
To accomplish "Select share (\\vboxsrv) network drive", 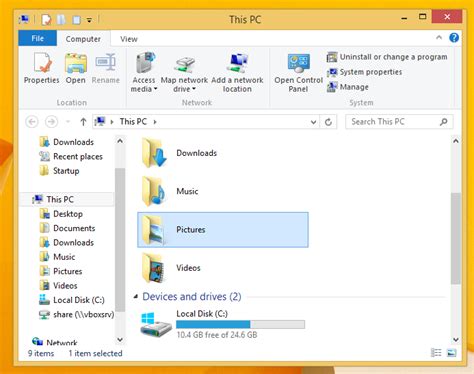I will pyautogui.click(x=76, y=314).
